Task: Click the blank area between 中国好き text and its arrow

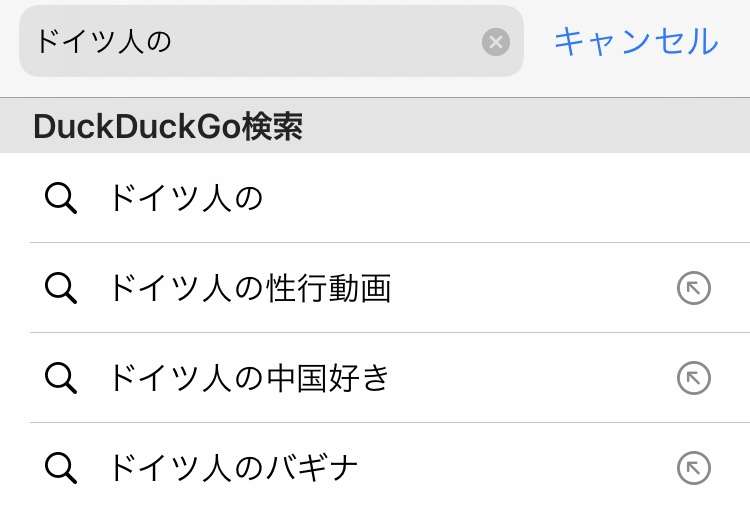Action: (533, 378)
